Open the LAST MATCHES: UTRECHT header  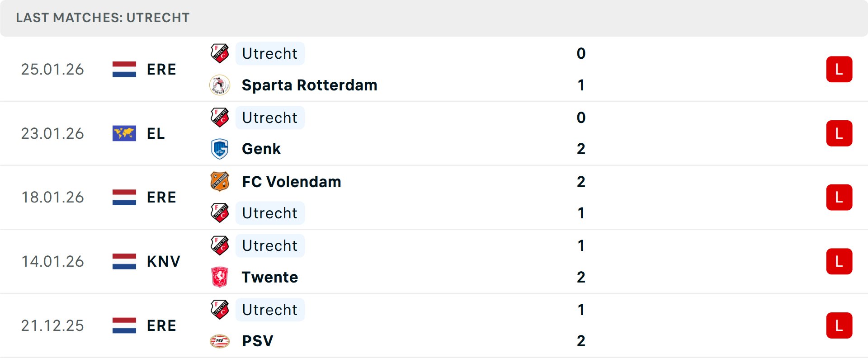pos(102,18)
